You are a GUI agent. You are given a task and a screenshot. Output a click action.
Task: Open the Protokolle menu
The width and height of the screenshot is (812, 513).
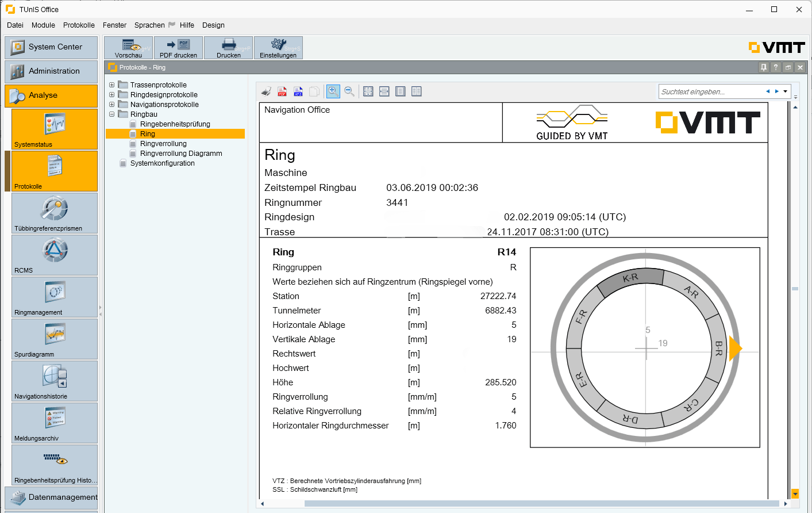pyautogui.click(x=79, y=25)
